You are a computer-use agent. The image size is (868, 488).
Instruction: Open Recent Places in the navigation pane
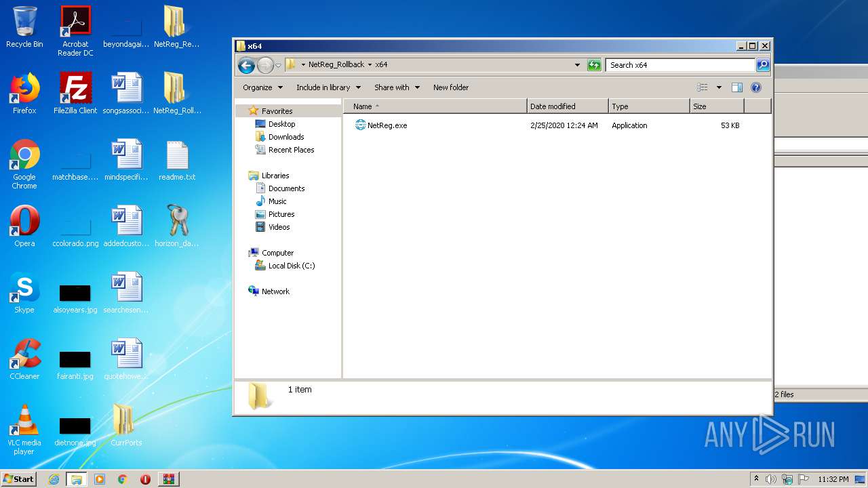coord(291,150)
